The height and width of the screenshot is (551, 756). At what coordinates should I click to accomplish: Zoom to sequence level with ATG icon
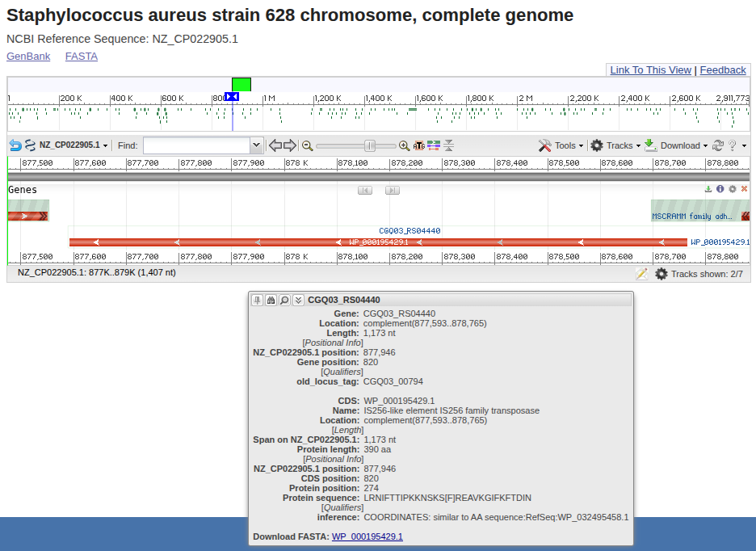pyautogui.click(x=419, y=145)
